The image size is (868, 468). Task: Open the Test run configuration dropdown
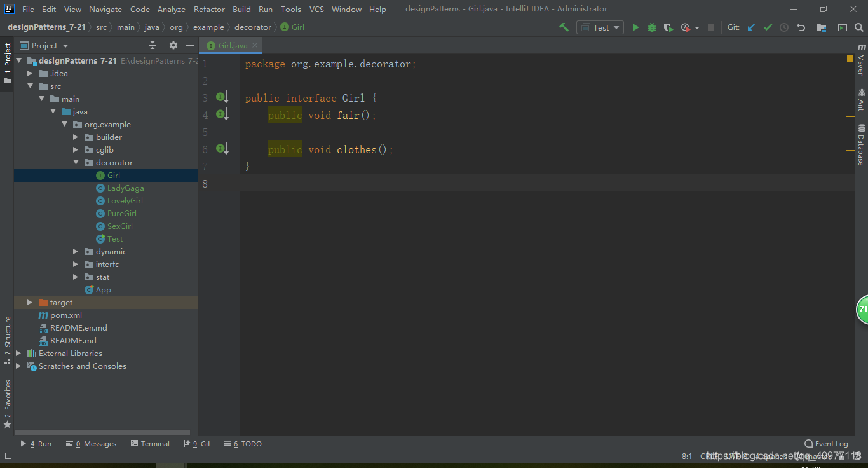tap(599, 27)
